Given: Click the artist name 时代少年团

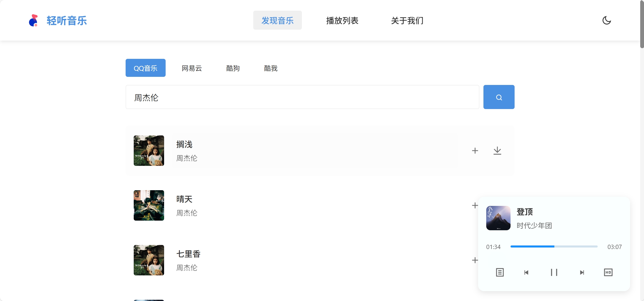Looking at the screenshot, I should [534, 226].
